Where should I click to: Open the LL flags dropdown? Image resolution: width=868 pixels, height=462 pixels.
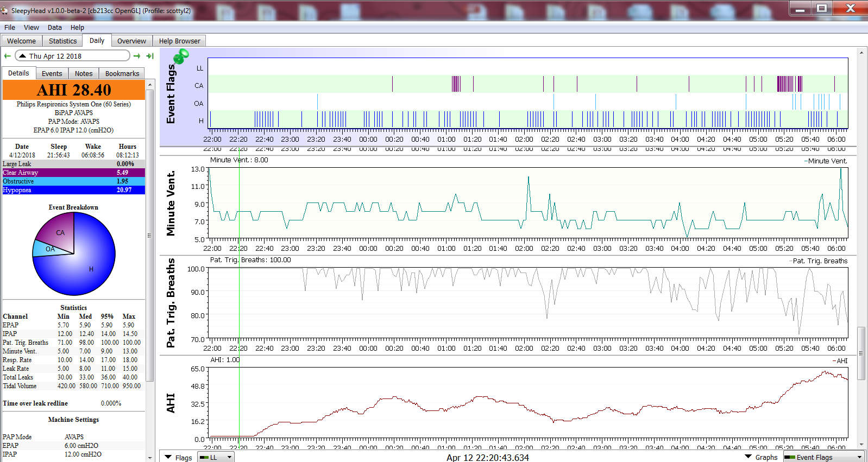point(216,457)
